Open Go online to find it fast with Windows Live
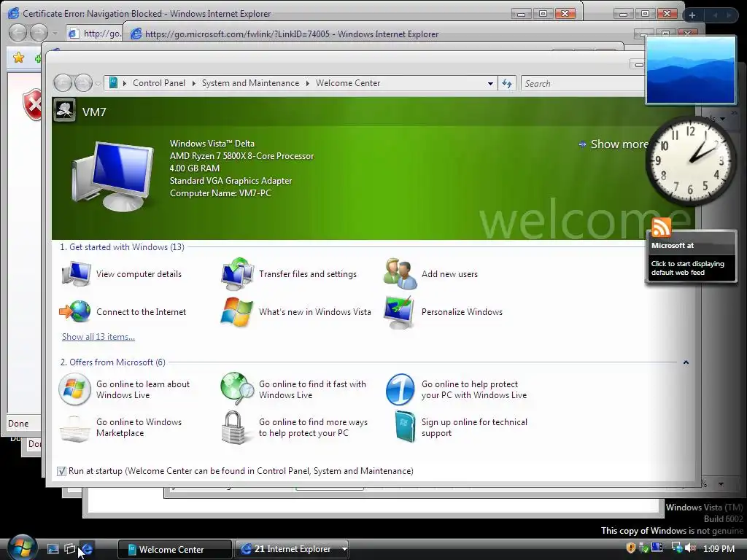Viewport: 747px width, 560px height. (x=293, y=389)
